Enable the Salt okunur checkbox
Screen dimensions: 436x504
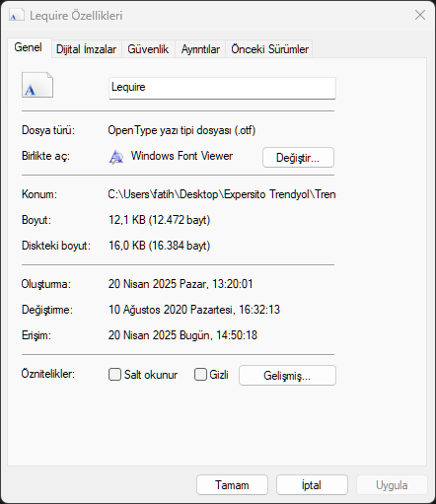114,375
